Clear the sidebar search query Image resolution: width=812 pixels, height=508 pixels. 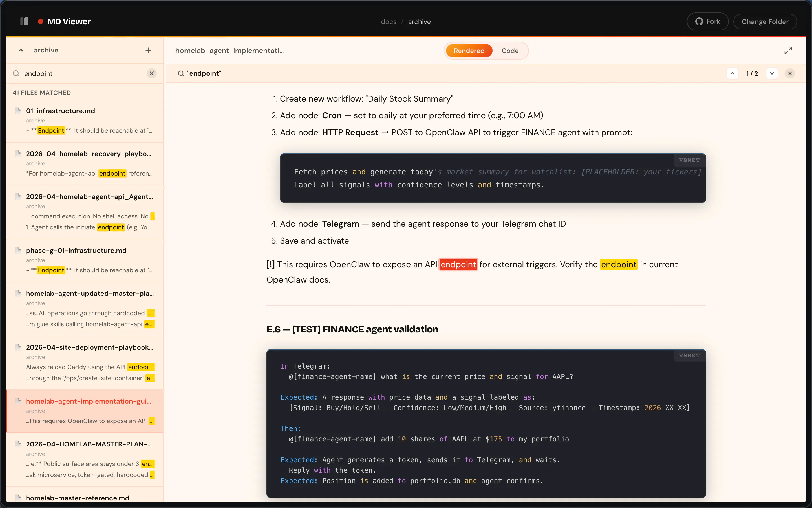[x=152, y=73]
